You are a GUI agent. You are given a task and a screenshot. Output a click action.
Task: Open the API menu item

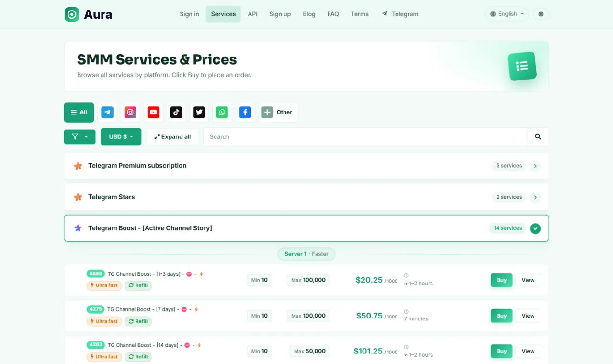[x=252, y=14]
